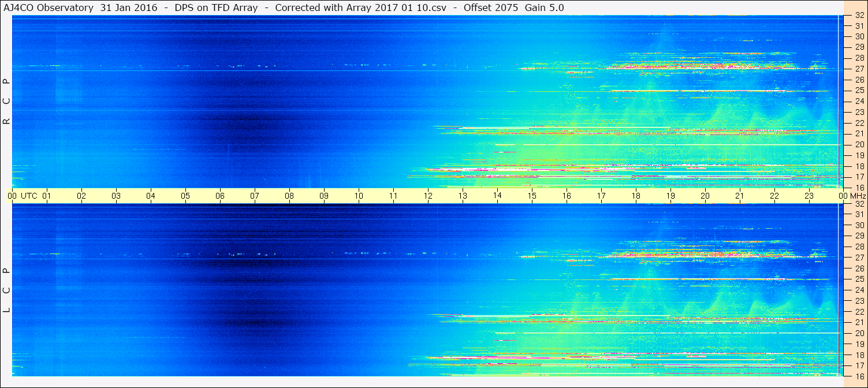Image resolution: width=868 pixels, height=388 pixels.
Task: Select hour 02 on the UTC time axis
Action: coord(81,196)
